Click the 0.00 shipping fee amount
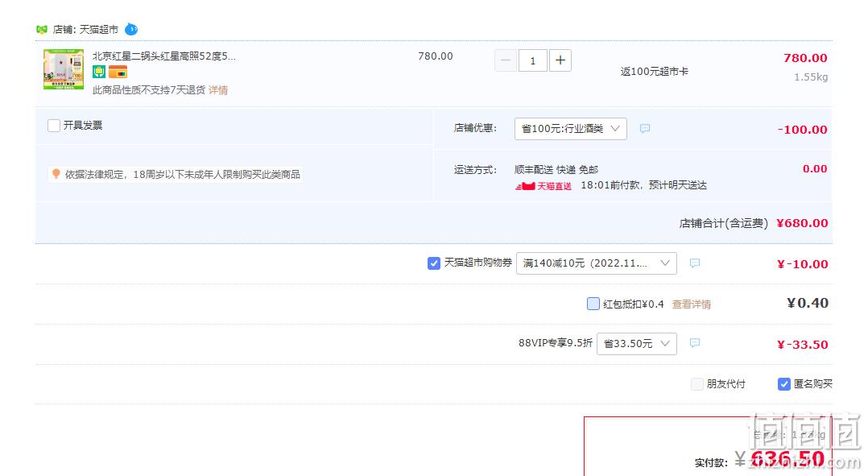The height and width of the screenshot is (476, 868). tap(815, 169)
